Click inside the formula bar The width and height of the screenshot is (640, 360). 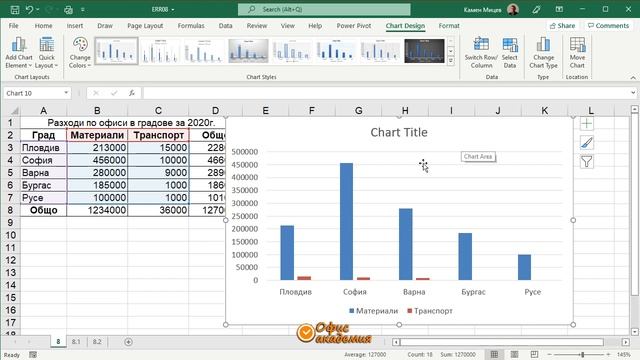coord(386,93)
